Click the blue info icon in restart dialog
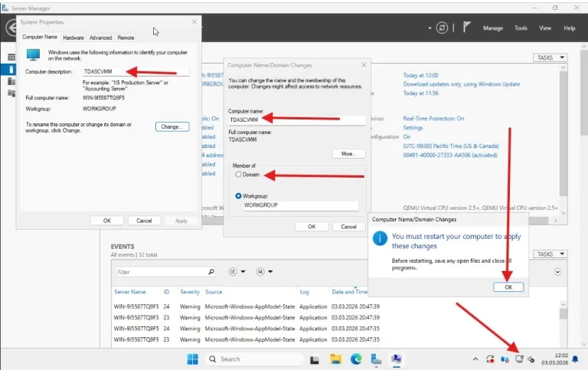 [x=380, y=238]
